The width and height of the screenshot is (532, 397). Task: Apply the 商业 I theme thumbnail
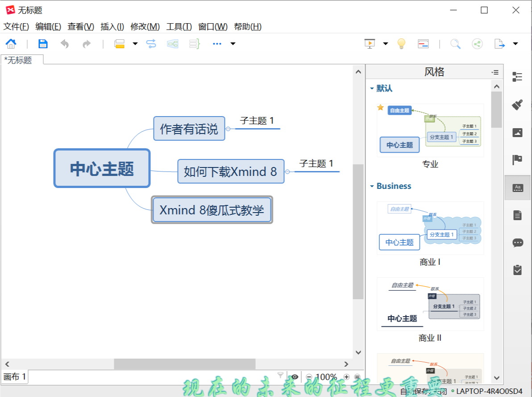430,228
